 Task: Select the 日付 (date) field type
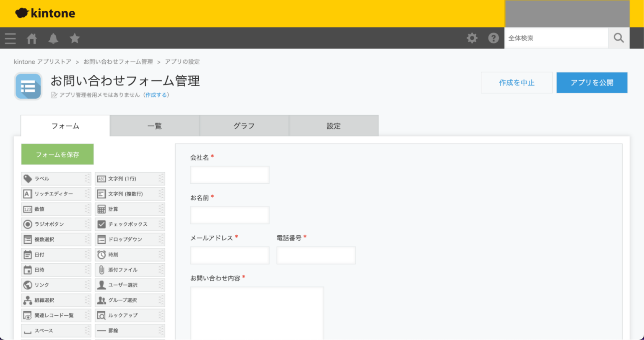56,254
